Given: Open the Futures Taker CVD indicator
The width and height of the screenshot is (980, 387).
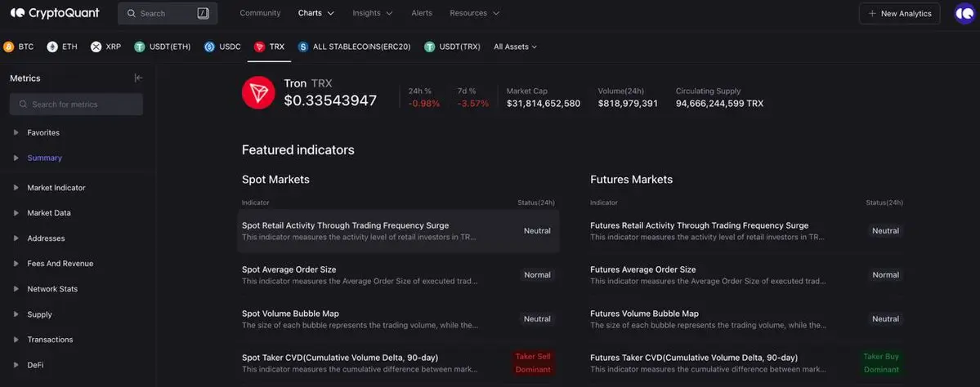Looking at the screenshot, I should pos(746,363).
